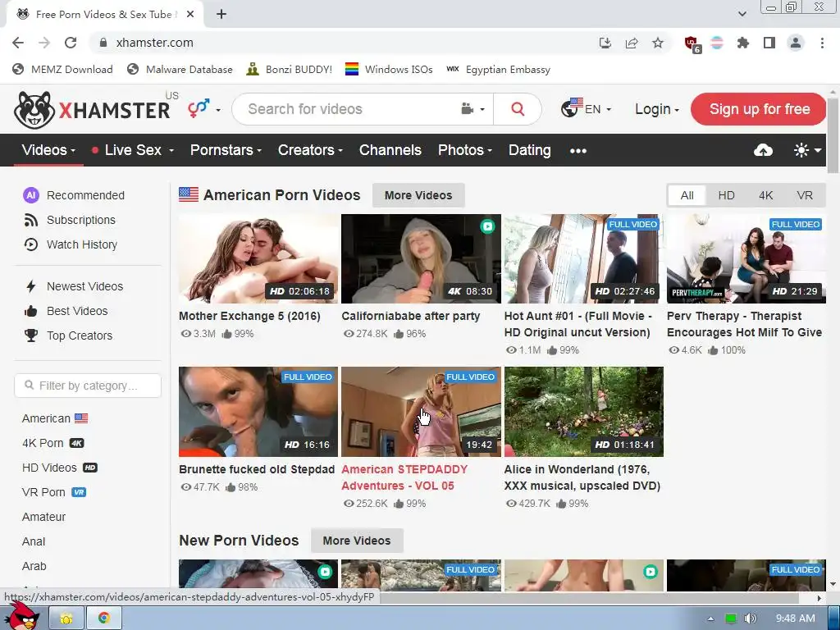
Task: Open the Creators navigation menu
Action: [310, 151]
